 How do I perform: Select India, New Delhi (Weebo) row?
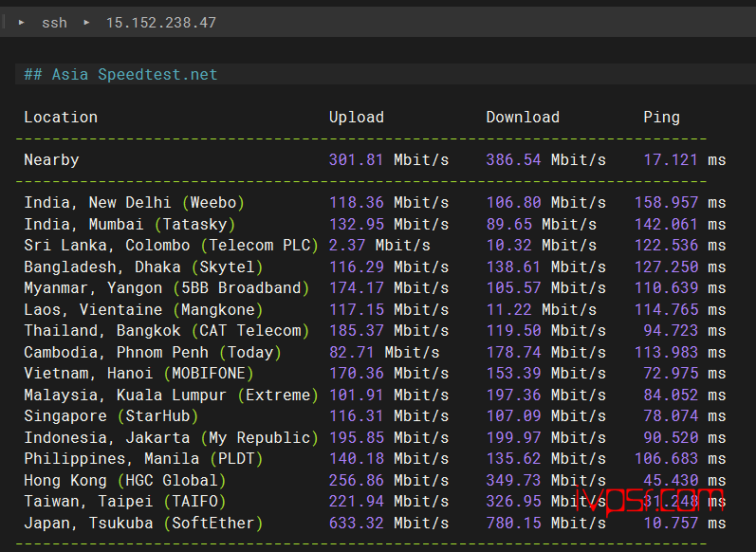coord(135,202)
